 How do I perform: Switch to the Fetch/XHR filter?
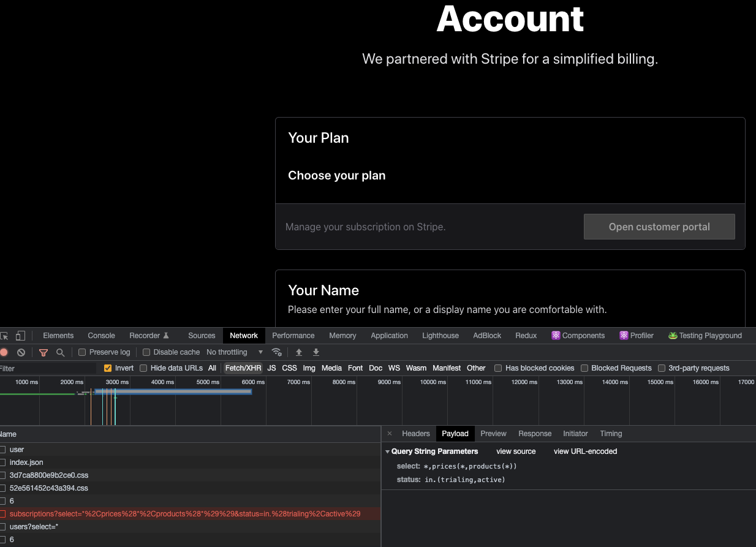point(243,368)
